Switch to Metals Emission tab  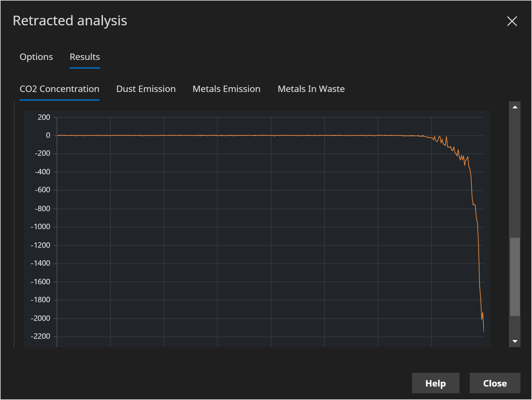[x=226, y=89]
